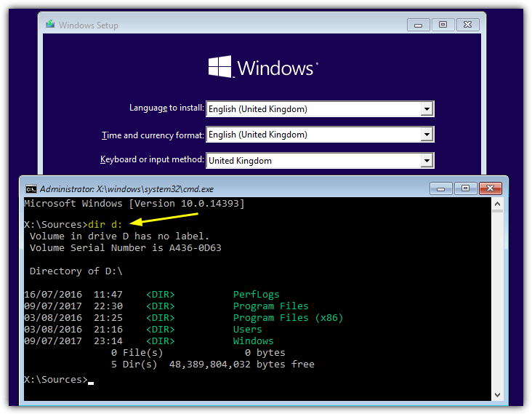Click the 'Volume Serial Number is A436-0D63' line
The image size is (532, 414).
click(x=126, y=248)
